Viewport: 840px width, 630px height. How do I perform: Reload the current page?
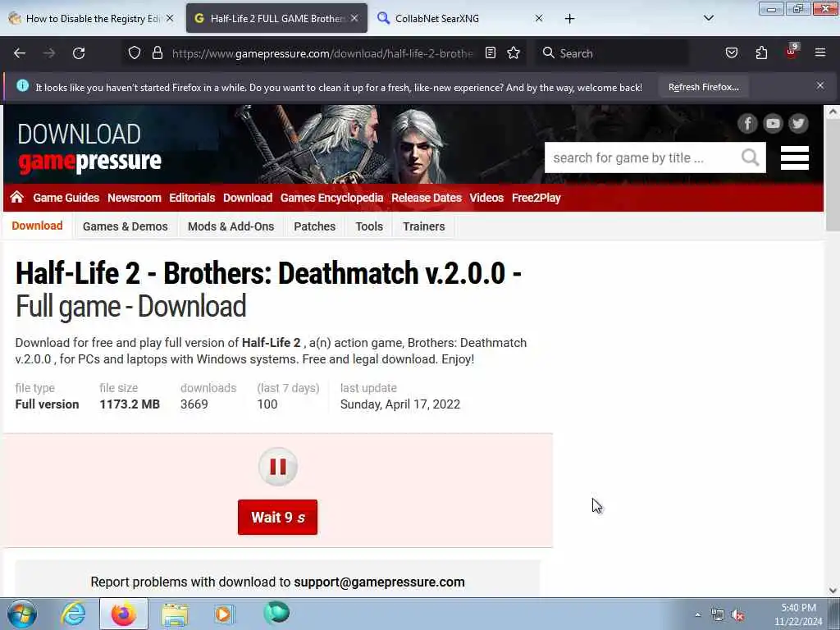[79, 53]
